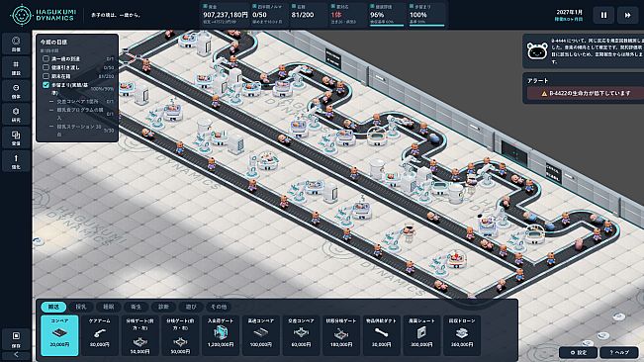Viewport: 644px width, 362px height.
Task: Select the 180,000円 sorting gate item
Action: tap(341, 335)
